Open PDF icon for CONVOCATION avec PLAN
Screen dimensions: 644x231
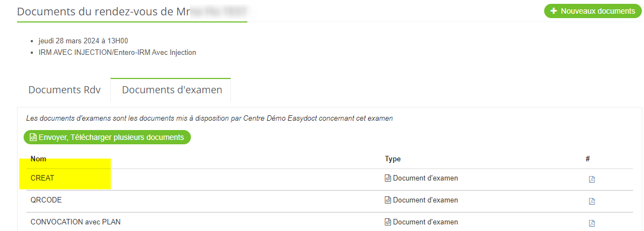(x=592, y=223)
